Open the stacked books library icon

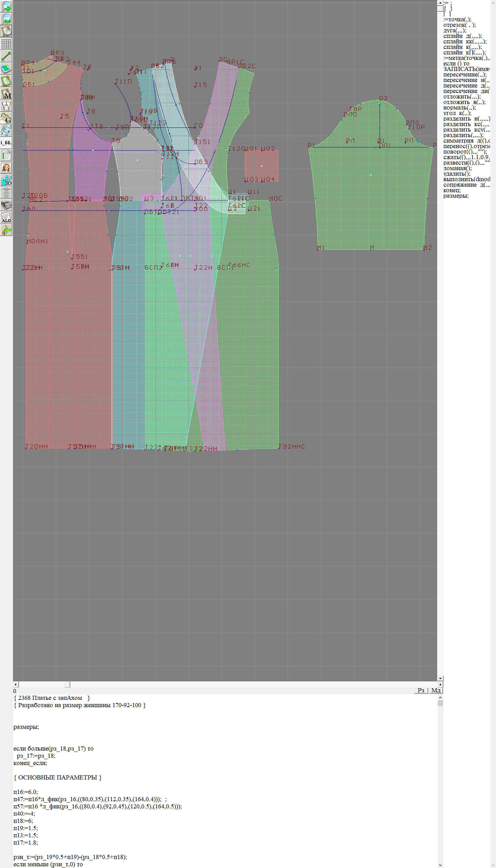pyautogui.click(x=6, y=205)
